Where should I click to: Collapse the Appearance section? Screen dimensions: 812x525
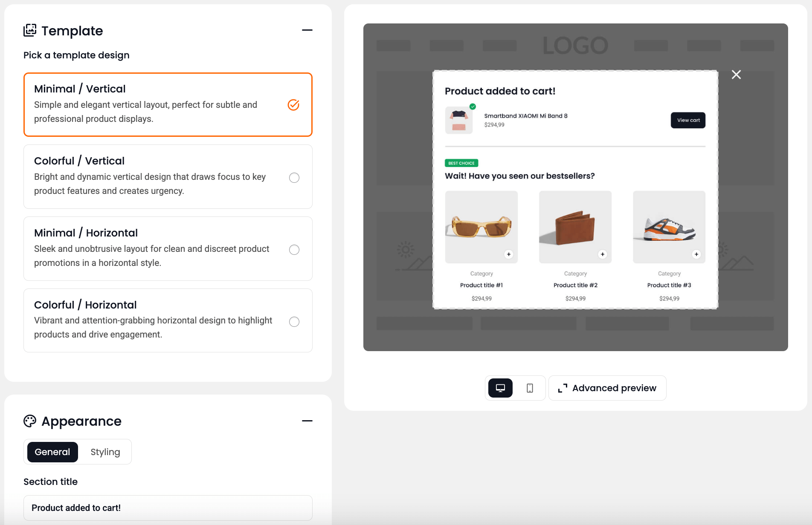point(307,421)
